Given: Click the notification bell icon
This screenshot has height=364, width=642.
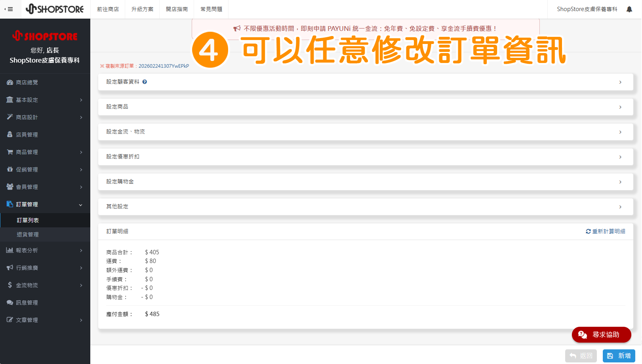Looking at the screenshot, I should coord(629,9).
